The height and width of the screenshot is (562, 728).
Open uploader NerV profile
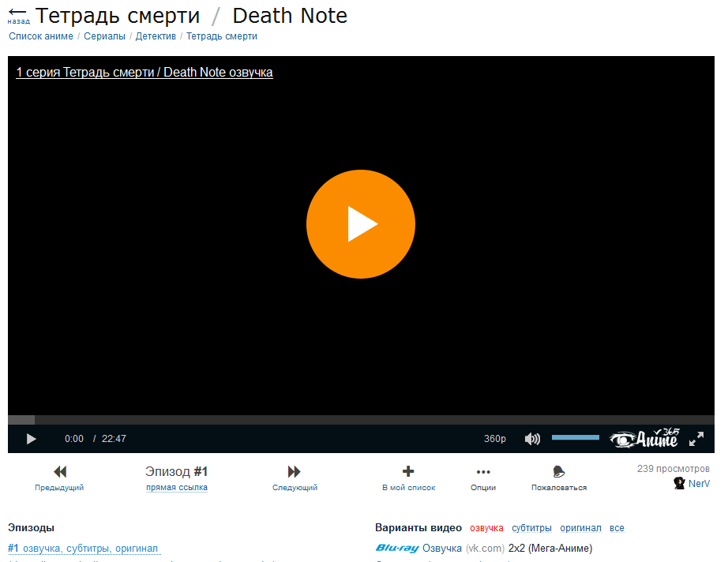pyautogui.click(x=699, y=484)
